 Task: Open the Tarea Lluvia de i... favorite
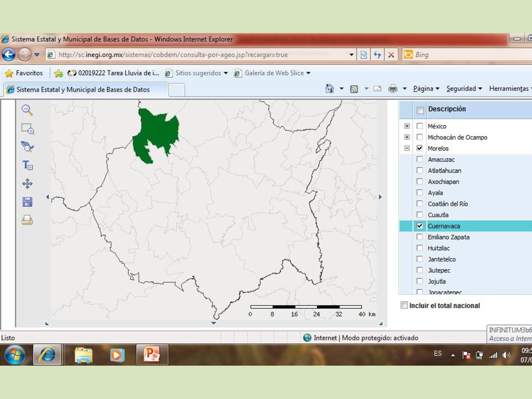[x=113, y=73]
